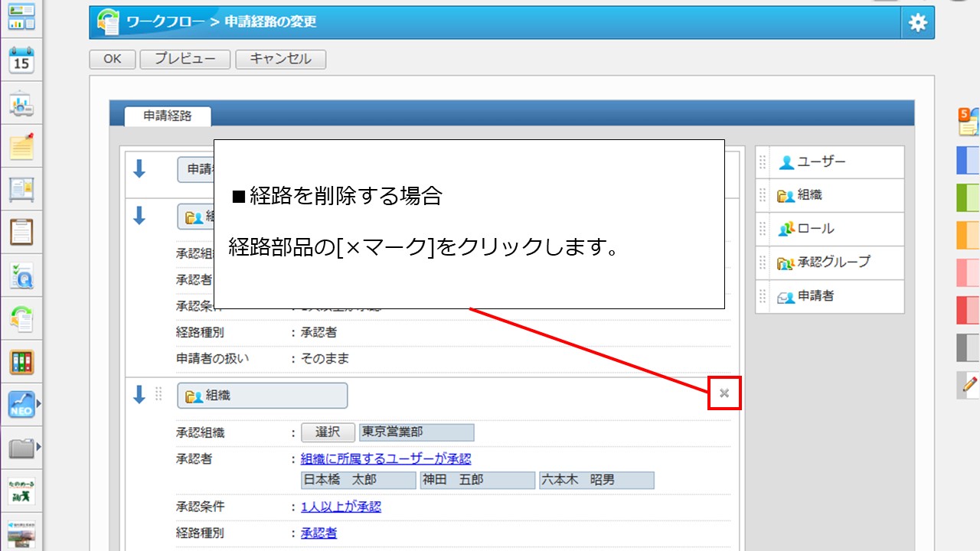Image resolution: width=980 pixels, height=551 pixels.
Task: Click the workflow logo in header bar
Action: pyautogui.click(x=107, y=22)
